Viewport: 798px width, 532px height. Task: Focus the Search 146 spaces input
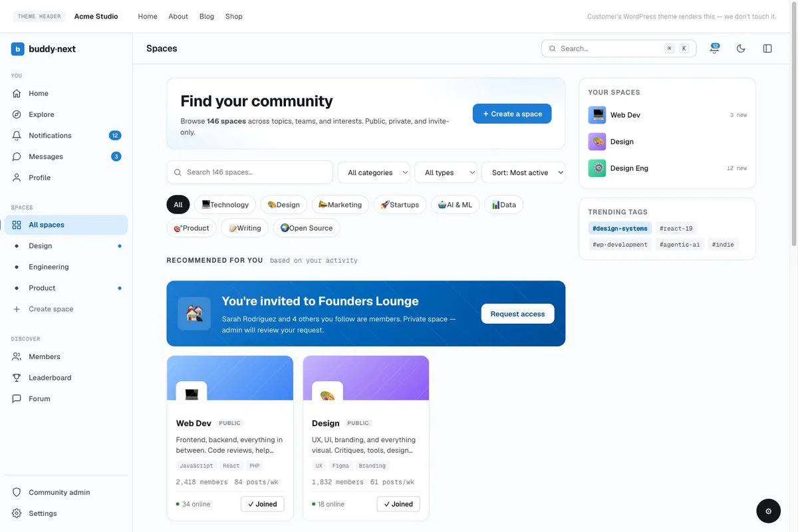pyautogui.click(x=250, y=172)
